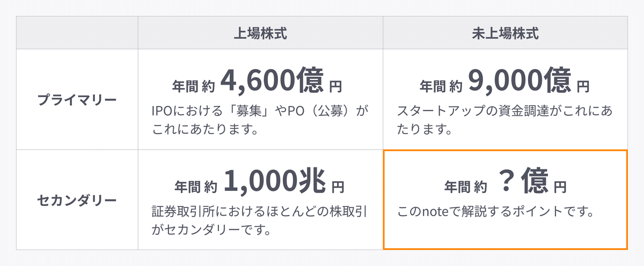Click 年間 約 before the 4,600億 figure
Screen dimensions: 644x266
point(193,85)
